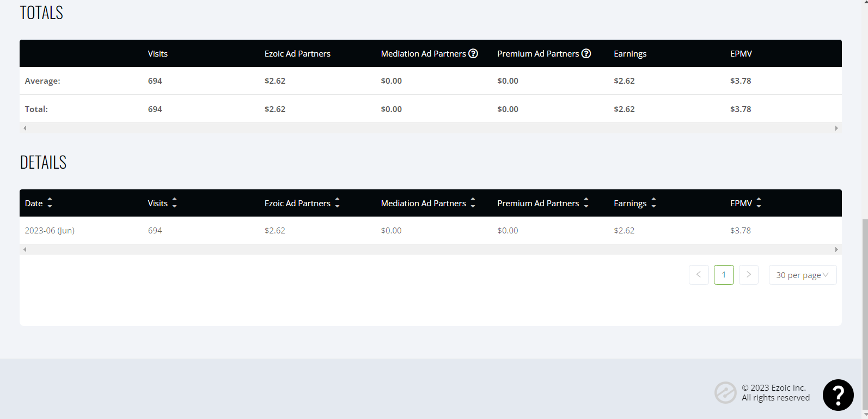Open the 30 per page dropdown
The image size is (868, 419).
pos(803,275)
